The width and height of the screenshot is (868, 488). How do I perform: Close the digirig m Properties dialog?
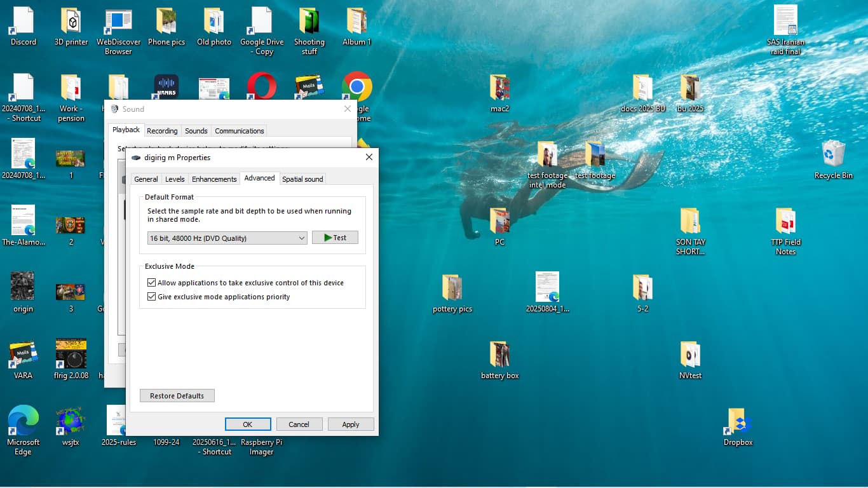coord(369,158)
